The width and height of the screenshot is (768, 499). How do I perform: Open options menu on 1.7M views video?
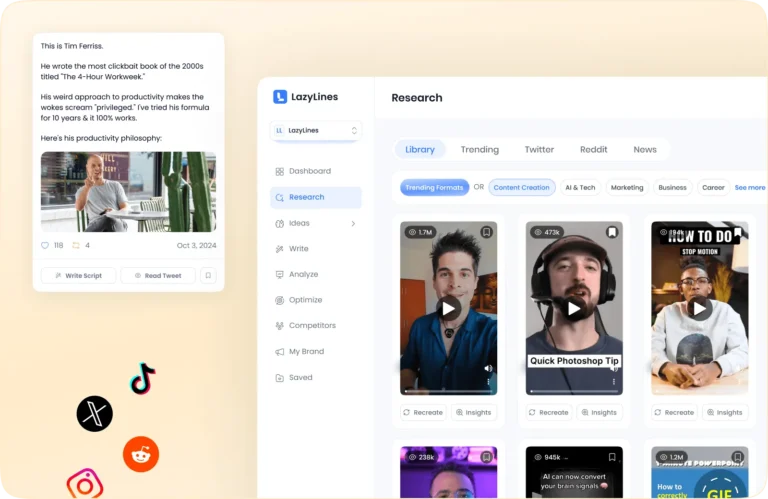(x=488, y=381)
